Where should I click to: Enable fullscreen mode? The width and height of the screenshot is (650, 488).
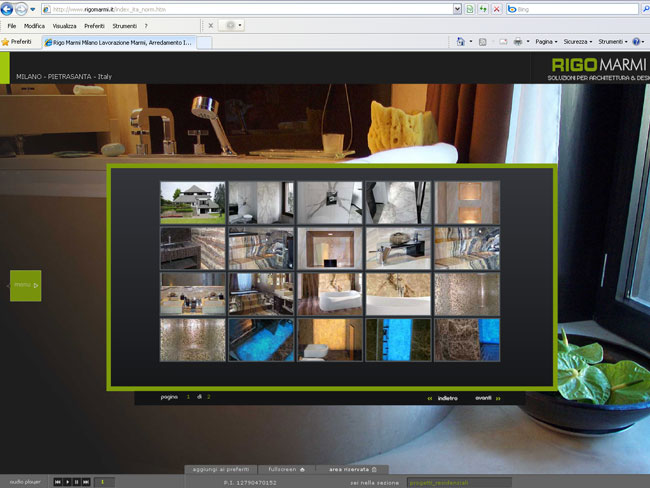[286, 470]
